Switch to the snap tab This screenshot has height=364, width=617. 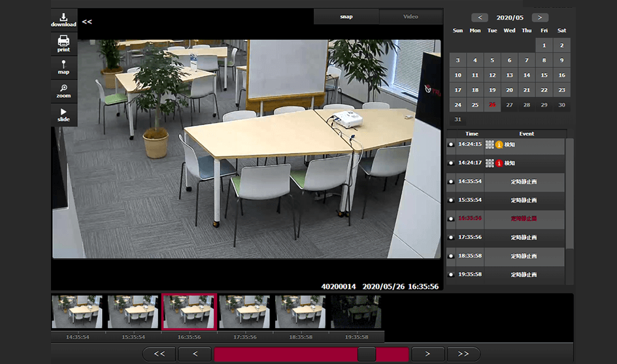point(346,17)
